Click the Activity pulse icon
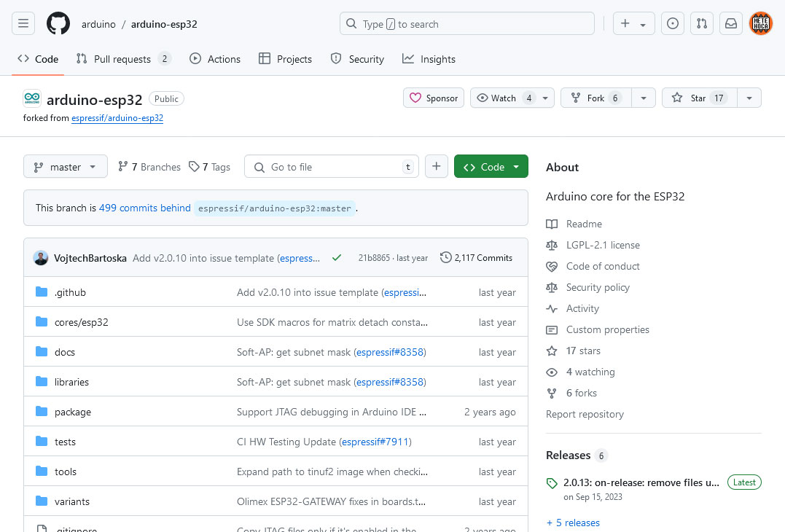 (552, 309)
